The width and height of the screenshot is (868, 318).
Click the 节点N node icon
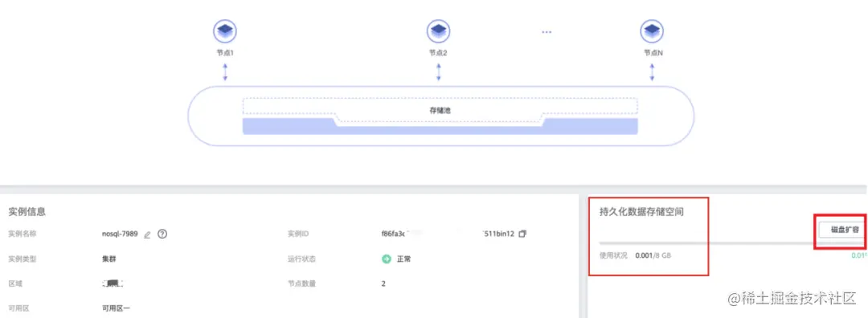click(652, 31)
